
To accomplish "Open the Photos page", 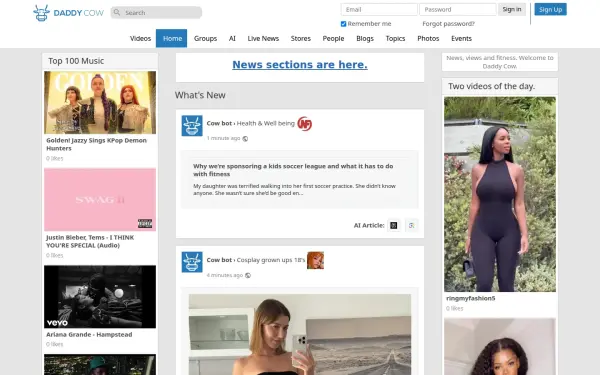I will pos(428,38).
